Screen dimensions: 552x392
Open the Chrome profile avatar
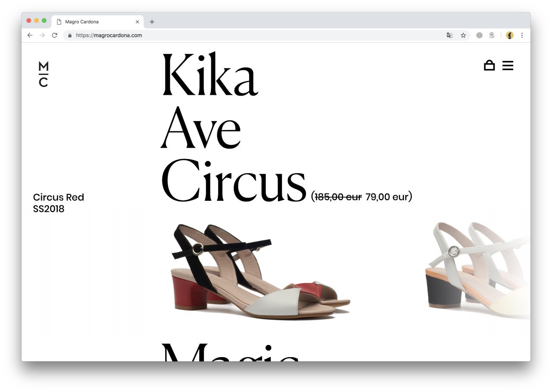point(510,35)
